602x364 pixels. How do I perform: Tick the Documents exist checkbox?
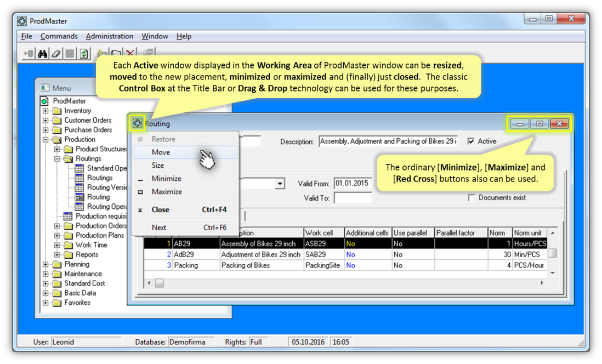(472, 198)
